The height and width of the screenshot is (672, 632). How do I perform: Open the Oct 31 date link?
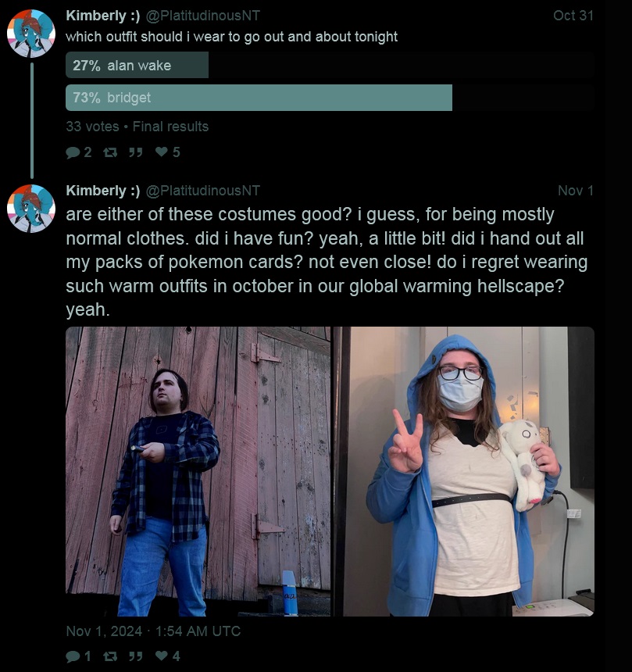tap(573, 16)
